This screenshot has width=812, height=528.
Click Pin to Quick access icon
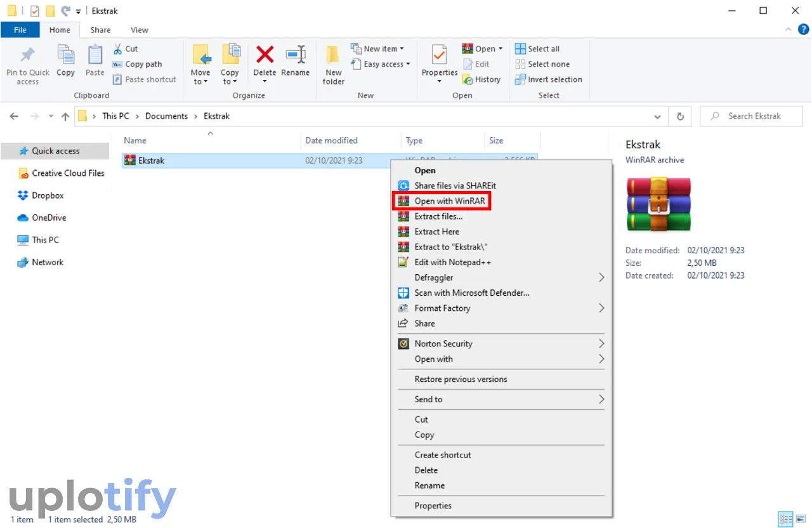28,55
